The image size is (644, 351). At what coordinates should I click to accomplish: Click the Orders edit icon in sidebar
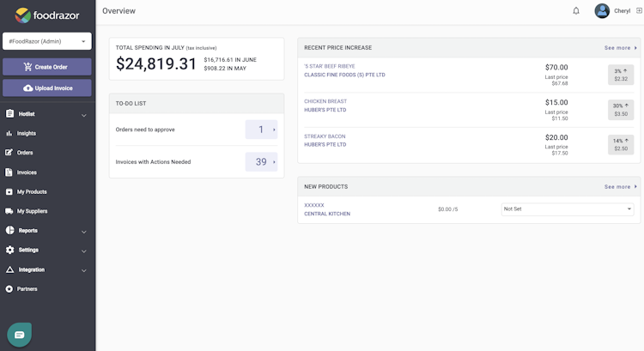pos(9,153)
